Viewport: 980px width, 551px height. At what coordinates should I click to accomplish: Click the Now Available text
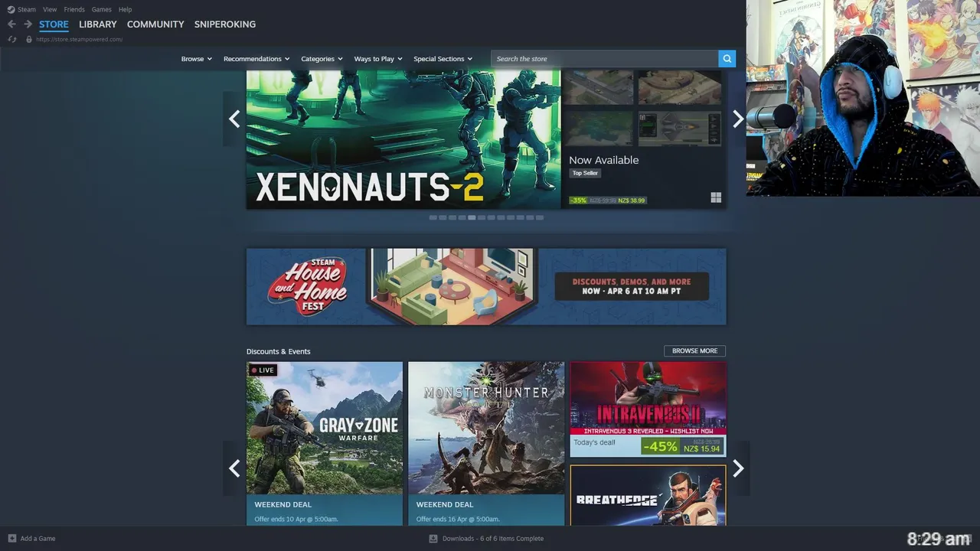click(603, 160)
